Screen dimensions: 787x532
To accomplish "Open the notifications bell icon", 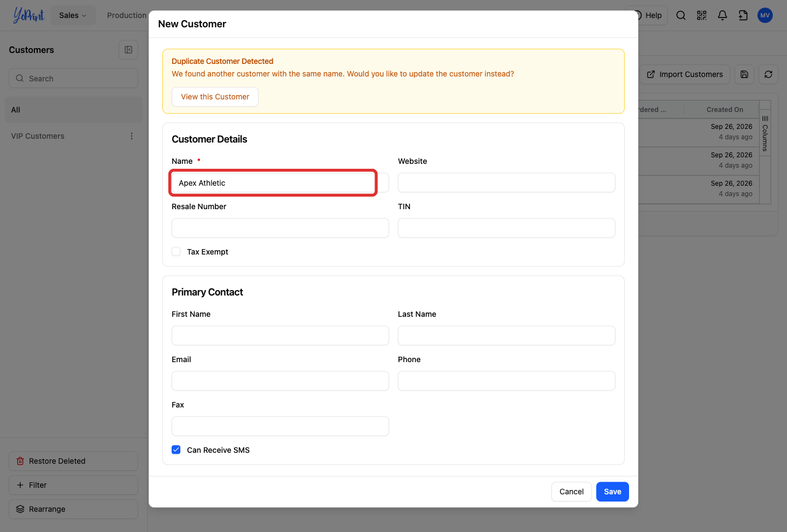I will [x=723, y=15].
